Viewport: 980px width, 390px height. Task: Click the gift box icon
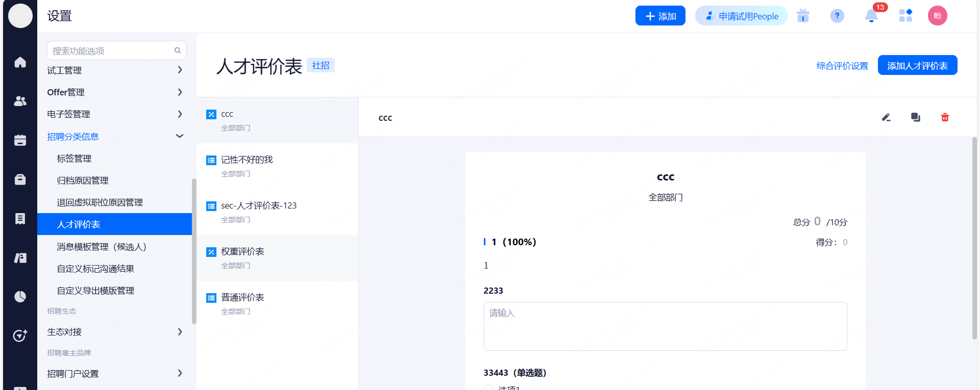click(x=803, y=16)
